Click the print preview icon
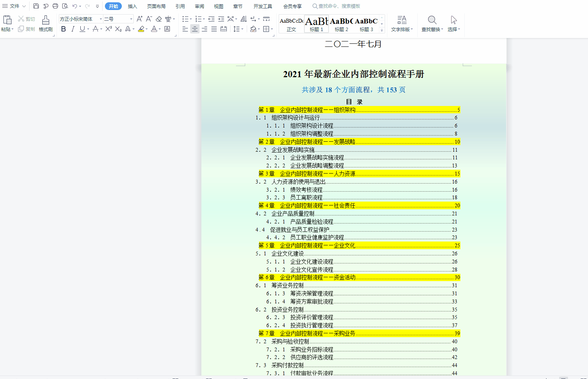The width and height of the screenshot is (588, 379). [64, 6]
